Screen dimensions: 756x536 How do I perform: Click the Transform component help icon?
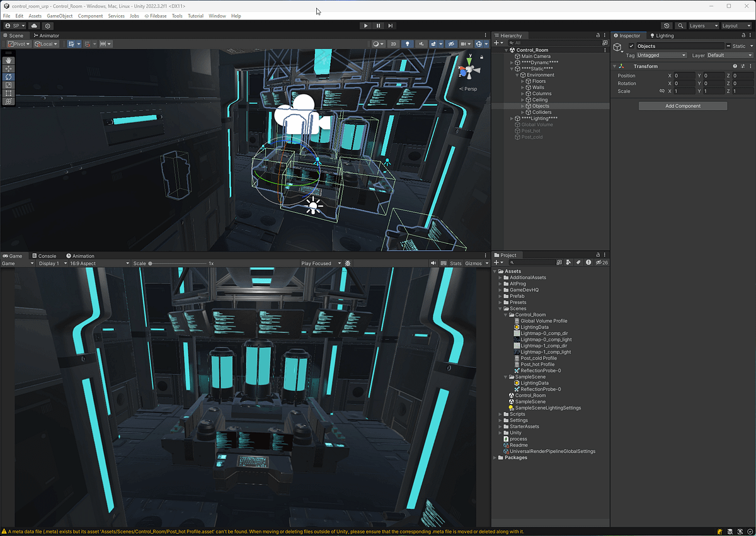pyautogui.click(x=735, y=66)
